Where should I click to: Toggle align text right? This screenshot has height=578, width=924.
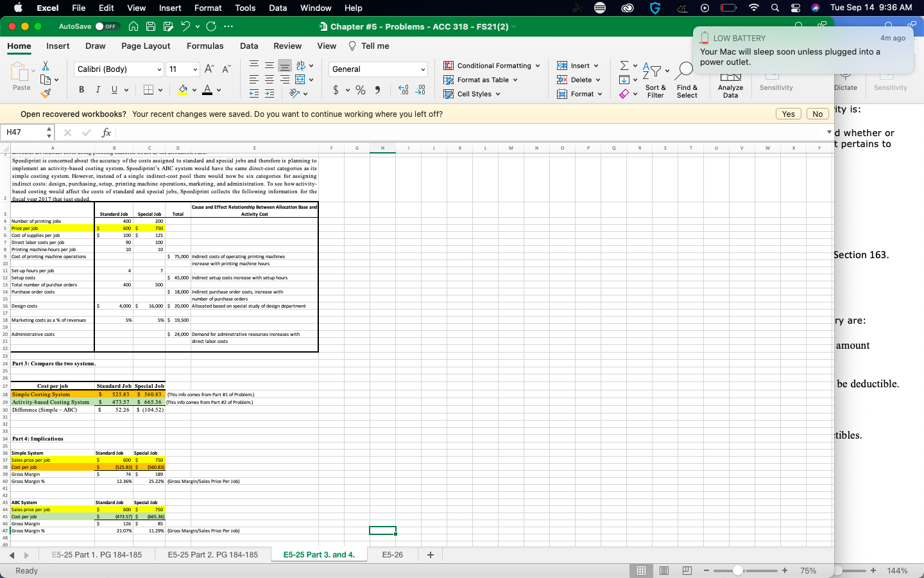point(285,80)
